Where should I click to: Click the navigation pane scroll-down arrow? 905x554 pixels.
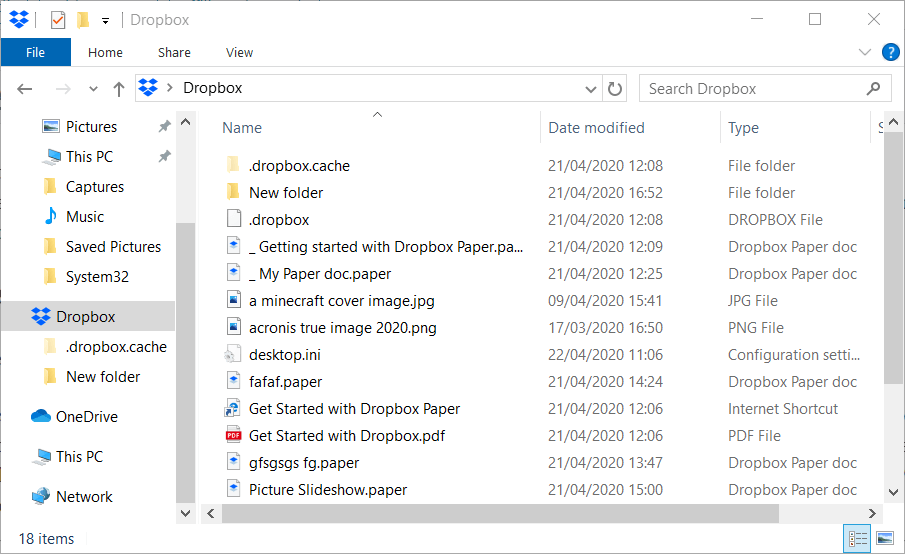(x=185, y=513)
